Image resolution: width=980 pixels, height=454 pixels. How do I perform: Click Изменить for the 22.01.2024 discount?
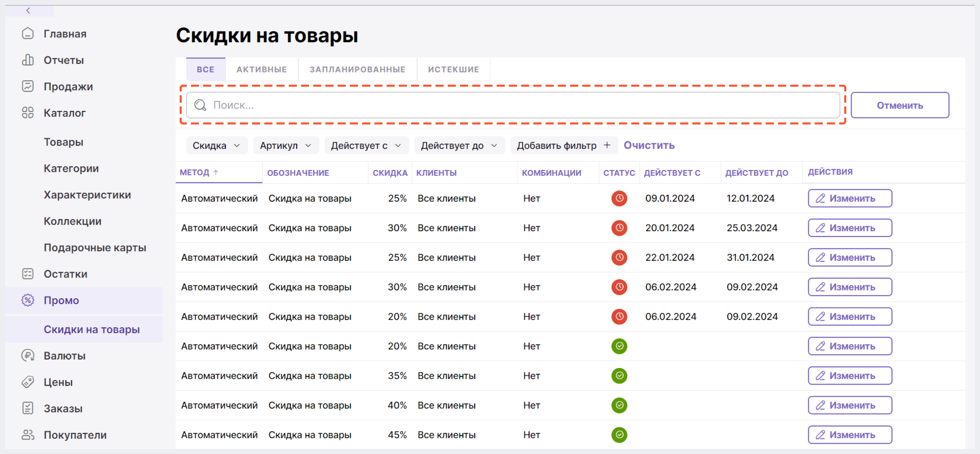850,257
